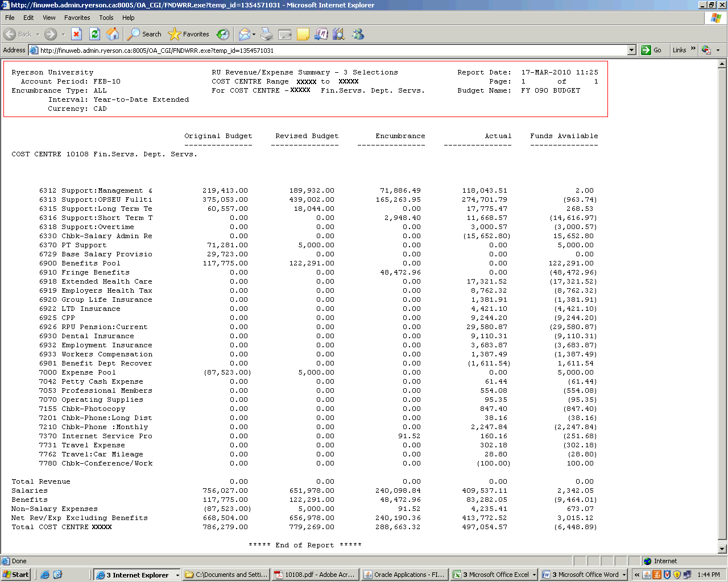
Task: Click the Search toolbar button
Action: coord(144,34)
